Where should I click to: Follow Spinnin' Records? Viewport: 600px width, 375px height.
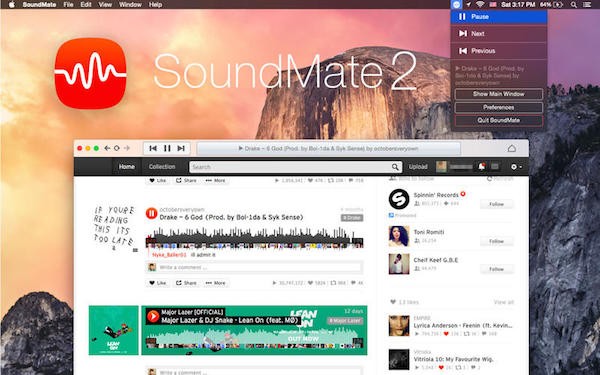pyautogui.click(x=496, y=204)
